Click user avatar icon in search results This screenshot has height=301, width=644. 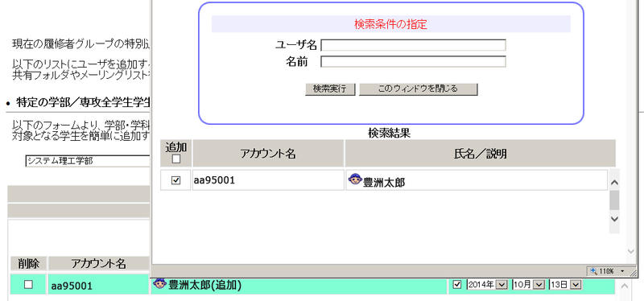coord(355,179)
